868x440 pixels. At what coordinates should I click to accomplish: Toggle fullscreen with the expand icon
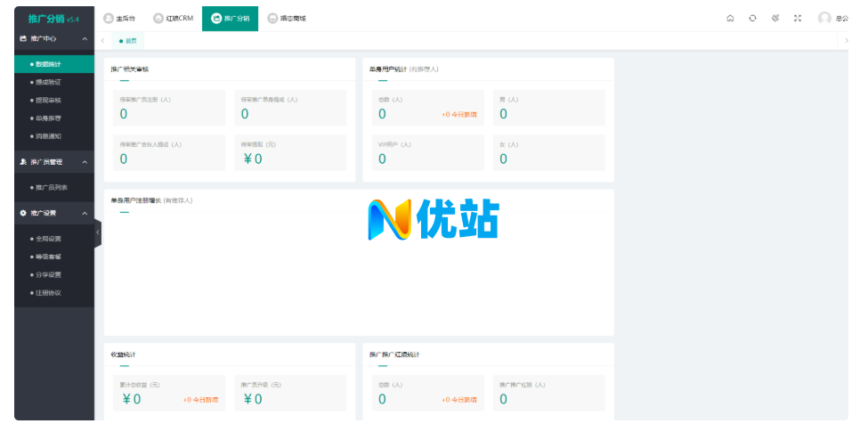[798, 18]
